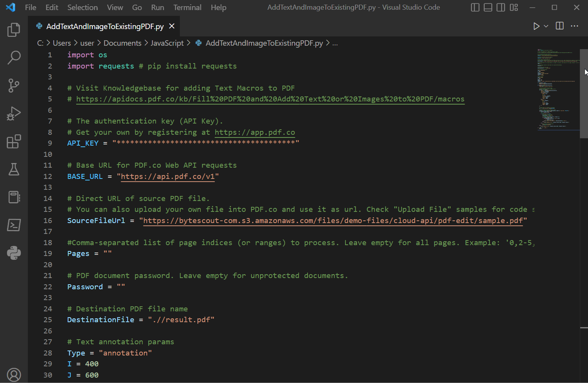
Task: Click the vertical scrollbar thumb
Action: [x=584, y=94]
